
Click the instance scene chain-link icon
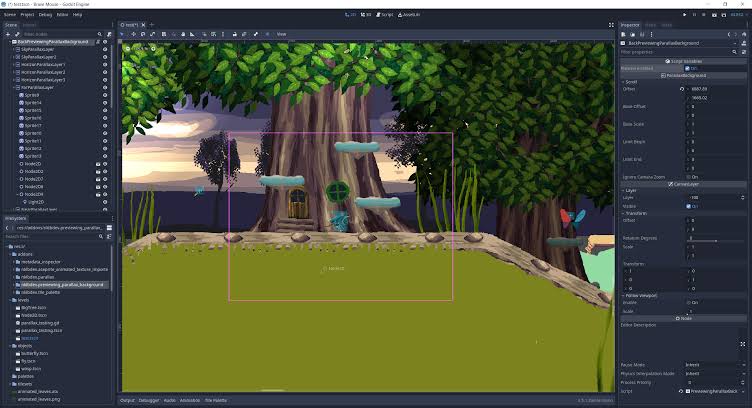coord(17,34)
